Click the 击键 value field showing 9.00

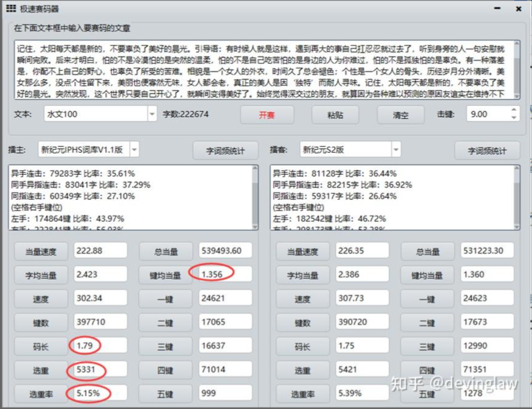pos(486,114)
